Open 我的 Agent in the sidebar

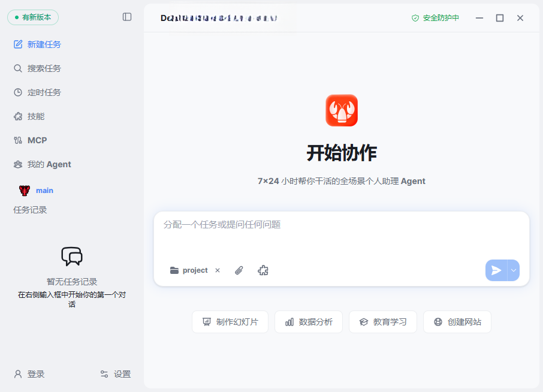click(42, 164)
